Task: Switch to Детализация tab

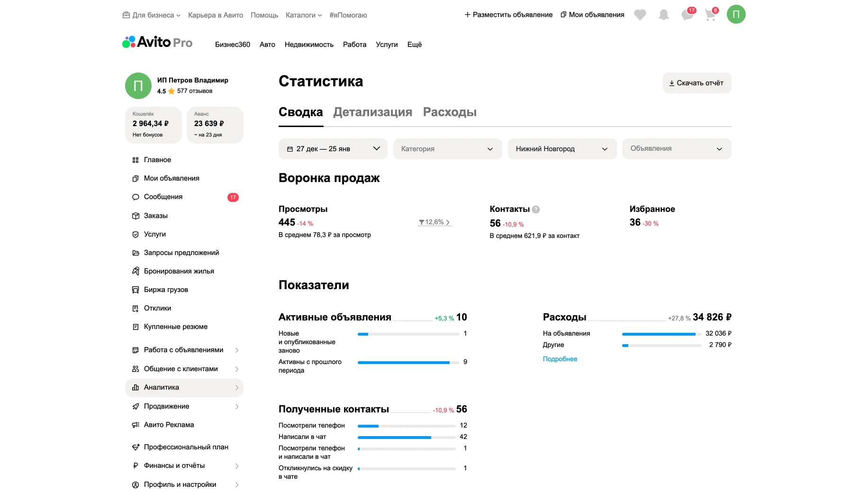Action: [x=373, y=112]
